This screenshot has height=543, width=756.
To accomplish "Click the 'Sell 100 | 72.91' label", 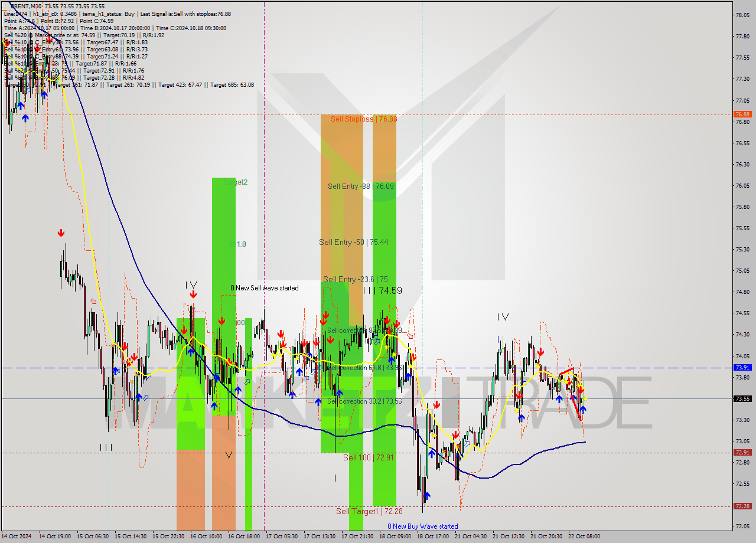I will tap(369, 457).
